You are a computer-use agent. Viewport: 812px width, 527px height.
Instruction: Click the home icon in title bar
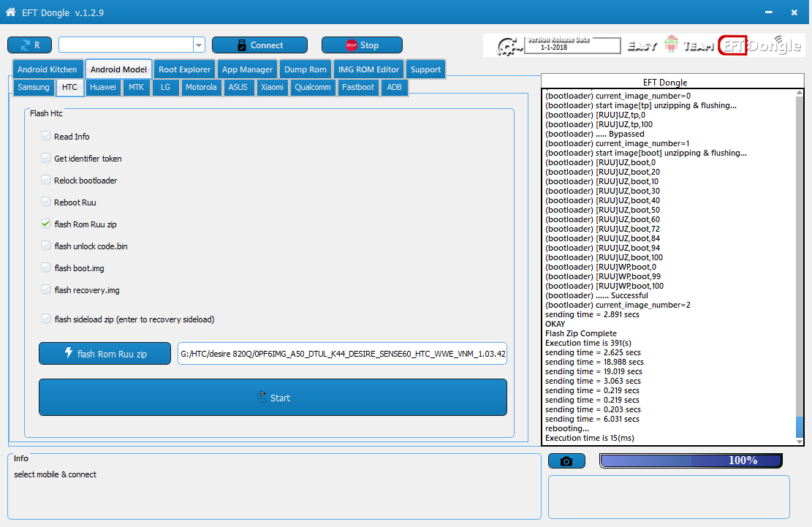[x=10, y=12]
